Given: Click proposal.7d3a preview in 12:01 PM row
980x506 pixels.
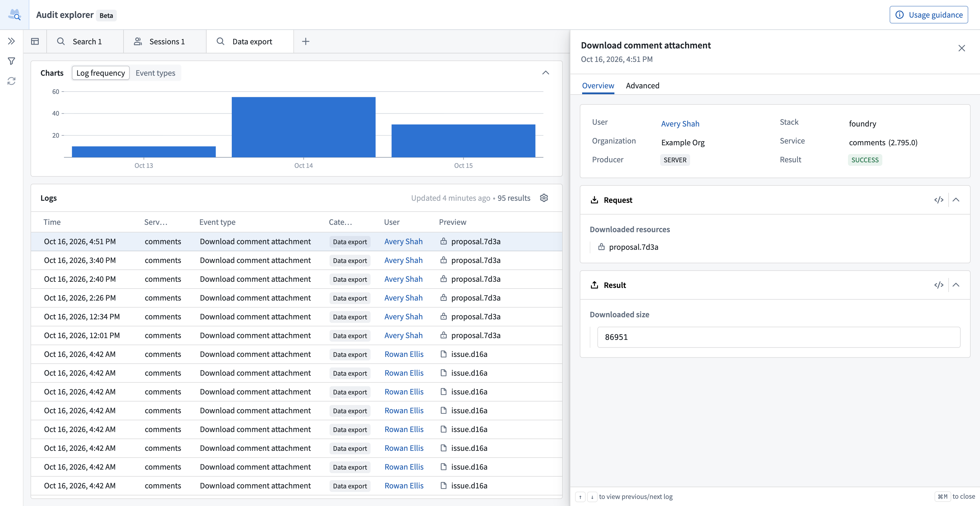Looking at the screenshot, I should coord(476,335).
